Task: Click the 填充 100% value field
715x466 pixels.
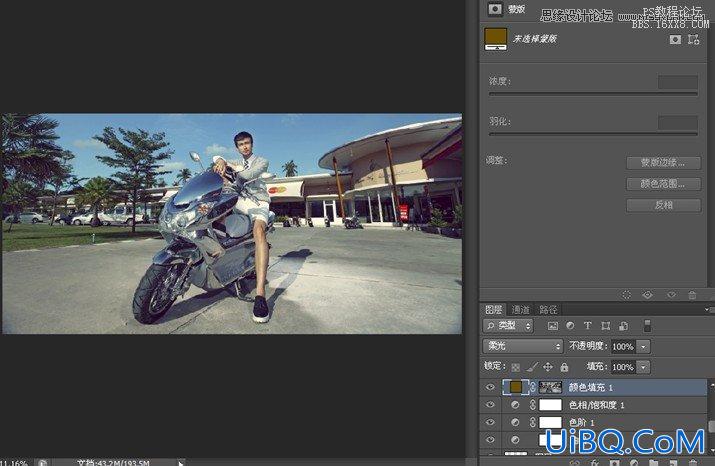Action: pyautogui.click(x=623, y=367)
